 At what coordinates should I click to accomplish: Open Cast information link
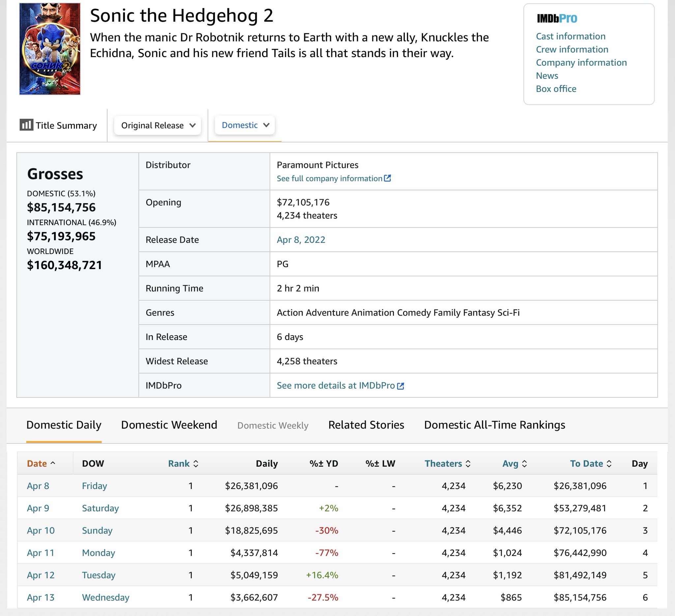pos(571,36)
